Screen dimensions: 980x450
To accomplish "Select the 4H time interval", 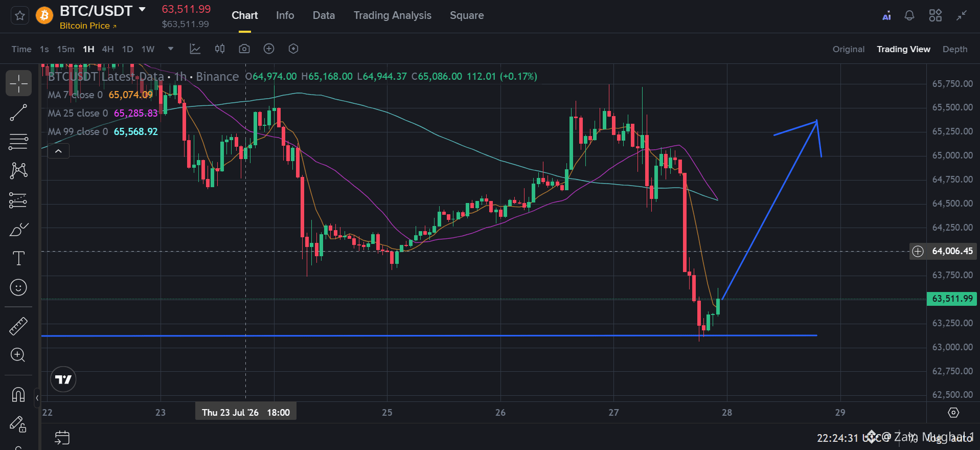I will click(x=108, y=49).
